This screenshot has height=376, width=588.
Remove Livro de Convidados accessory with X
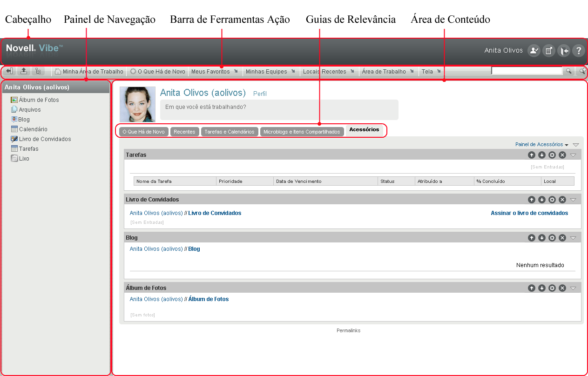(562, 200)
